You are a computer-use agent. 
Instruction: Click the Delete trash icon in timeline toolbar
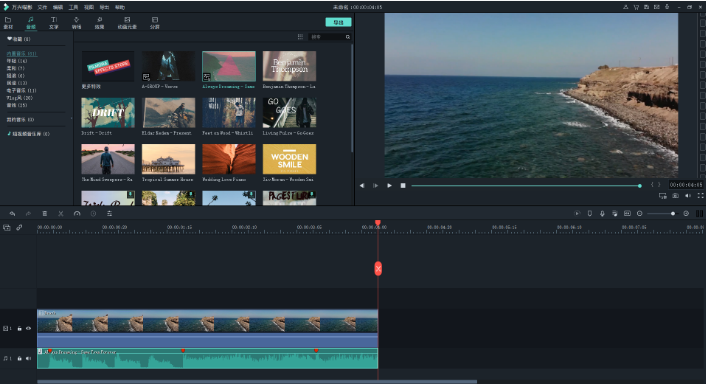[45, 214]
